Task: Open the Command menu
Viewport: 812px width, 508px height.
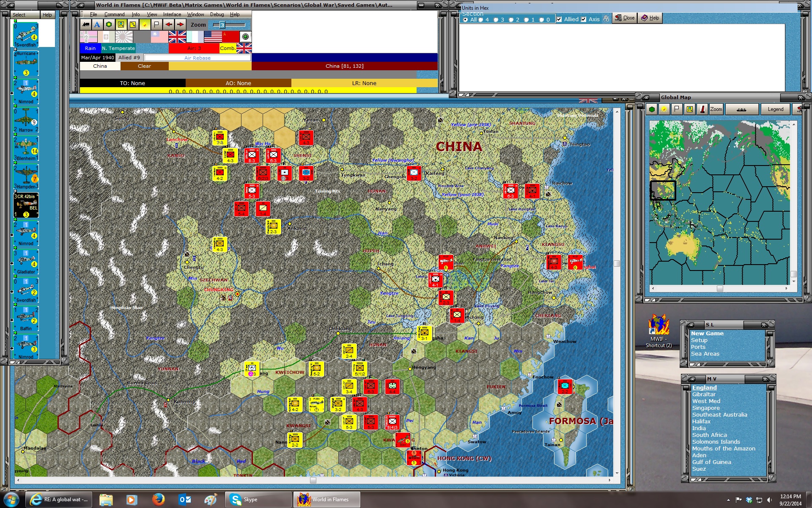Action: (114, 14)
